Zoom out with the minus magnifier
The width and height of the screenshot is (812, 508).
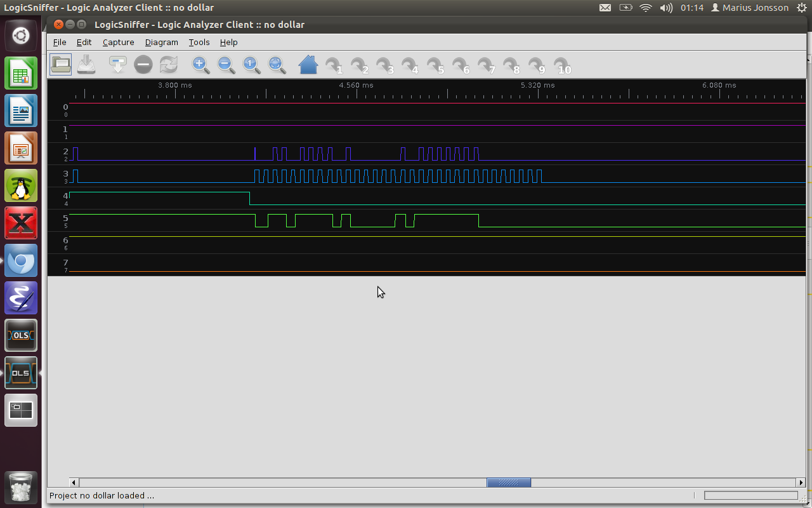pos(226,64)
